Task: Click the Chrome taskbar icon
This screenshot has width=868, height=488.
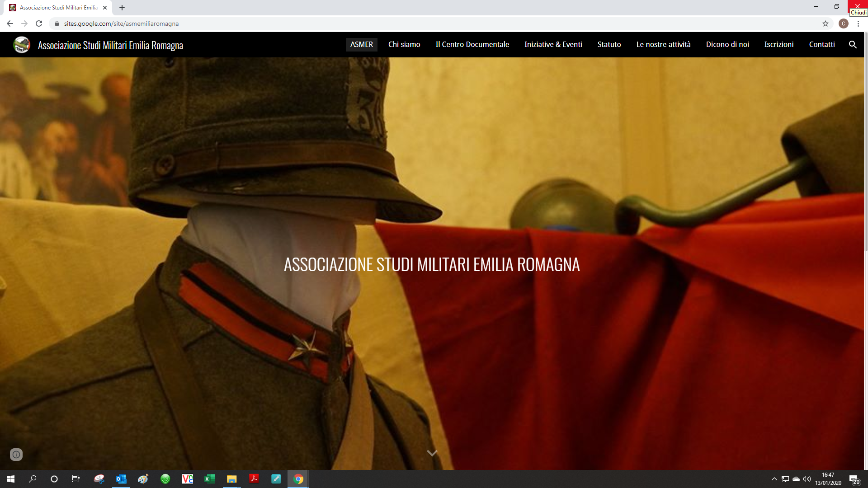Action: (x=298, y=479)
